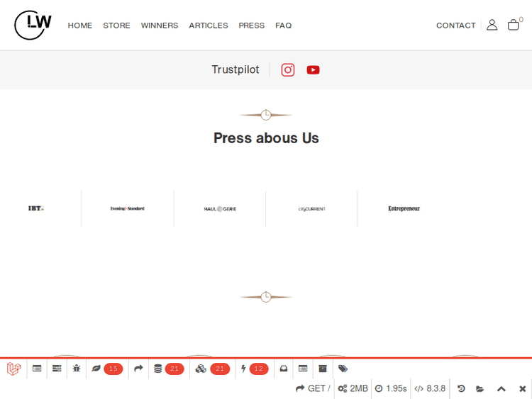
Task: Open the shopping cart icon
Action: tap(513, 25)
